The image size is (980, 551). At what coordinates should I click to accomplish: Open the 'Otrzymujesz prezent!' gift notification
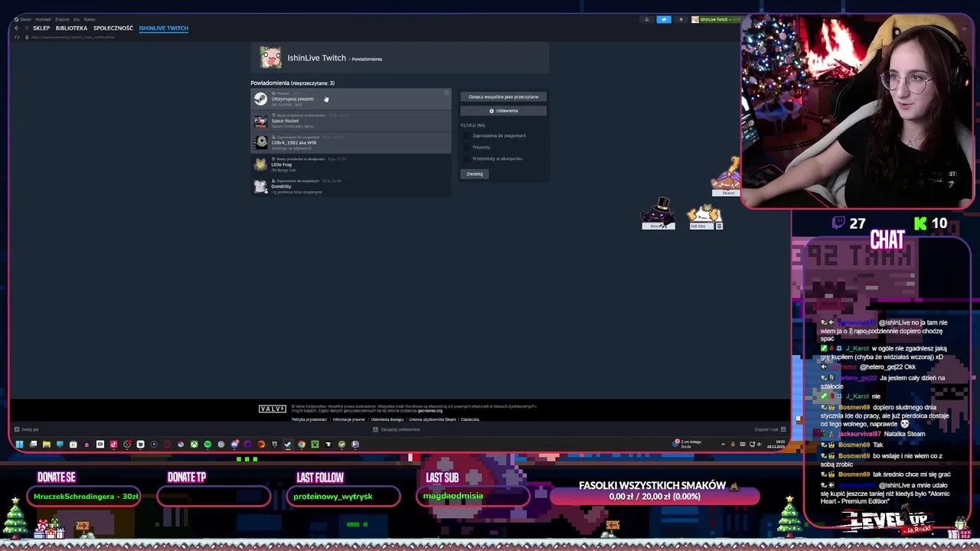click(x=351, y=99)
